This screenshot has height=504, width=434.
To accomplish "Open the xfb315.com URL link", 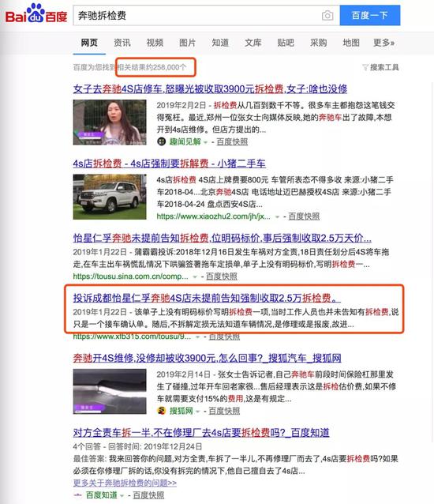I will click(x=132, y=337).
